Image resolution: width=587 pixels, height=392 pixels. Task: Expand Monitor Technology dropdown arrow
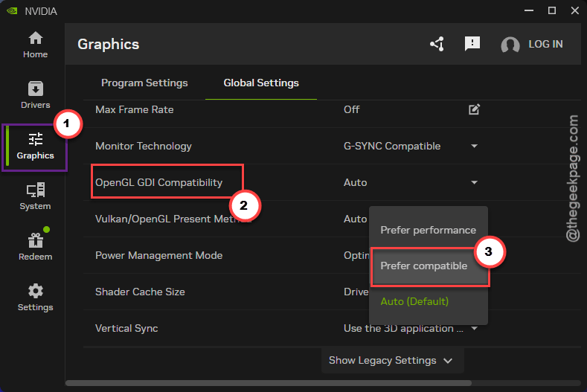coord(475,146)
